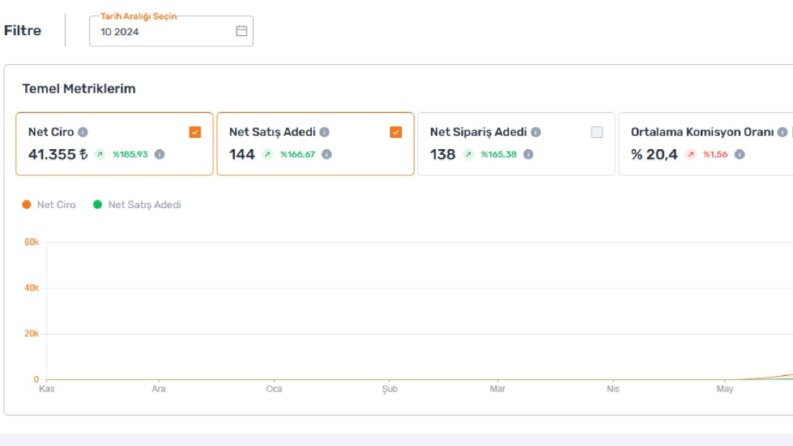Click the green trend arrow in Net Ciro card
The image size is (793, 446).
click(100, 154)
